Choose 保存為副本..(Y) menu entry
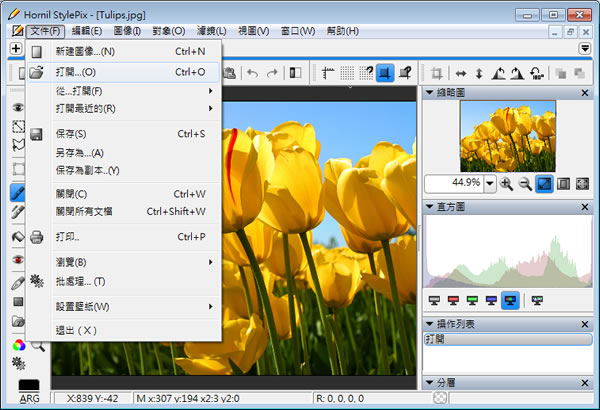This screenshot has height=410, width=600. pos(124,170)
